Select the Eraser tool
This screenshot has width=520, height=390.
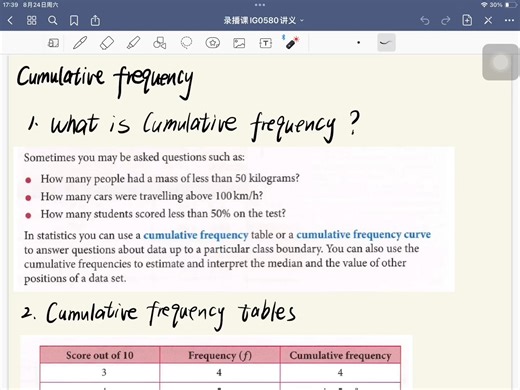[107, 43]
